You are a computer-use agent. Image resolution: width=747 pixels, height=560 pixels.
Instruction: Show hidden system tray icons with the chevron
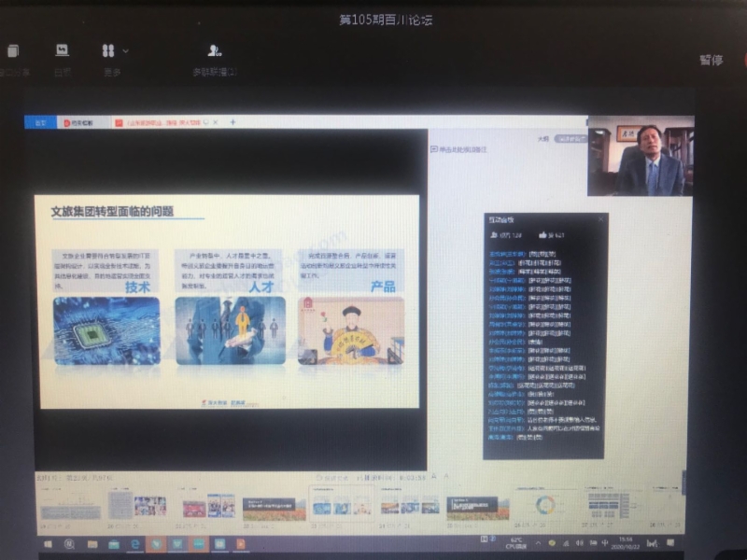539,543
